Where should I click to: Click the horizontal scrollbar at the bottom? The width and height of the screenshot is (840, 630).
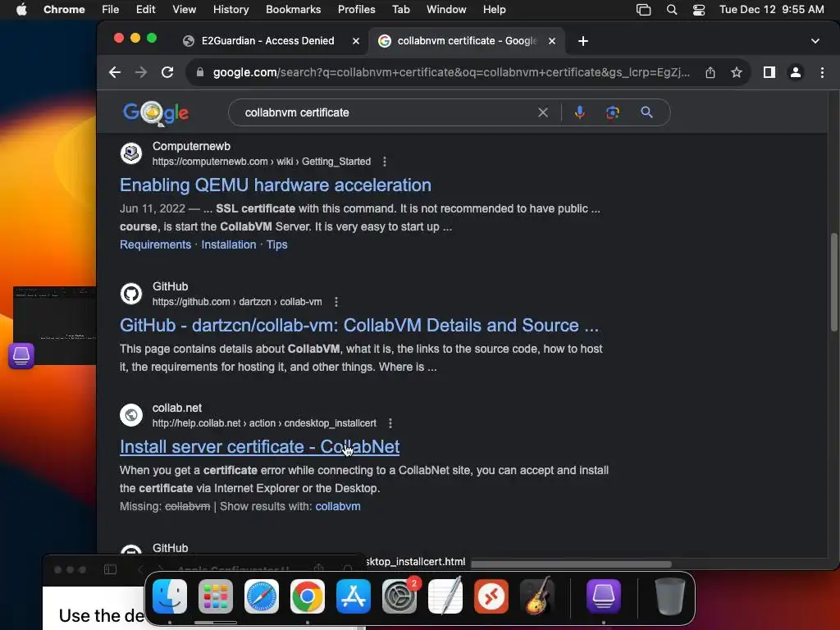[571, 564]
